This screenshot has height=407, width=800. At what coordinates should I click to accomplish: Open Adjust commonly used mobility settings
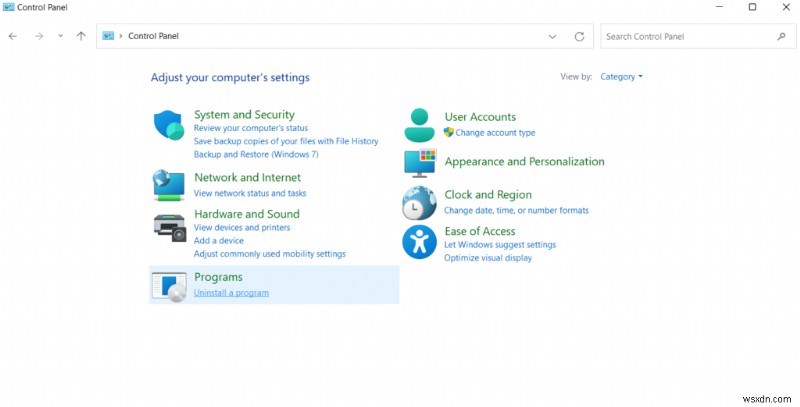[270, 254]
